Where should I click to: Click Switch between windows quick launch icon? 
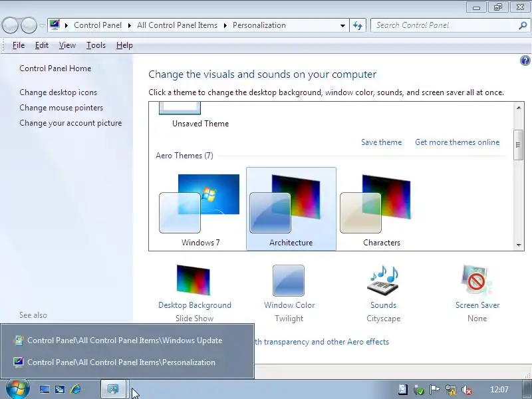[60, 389]
